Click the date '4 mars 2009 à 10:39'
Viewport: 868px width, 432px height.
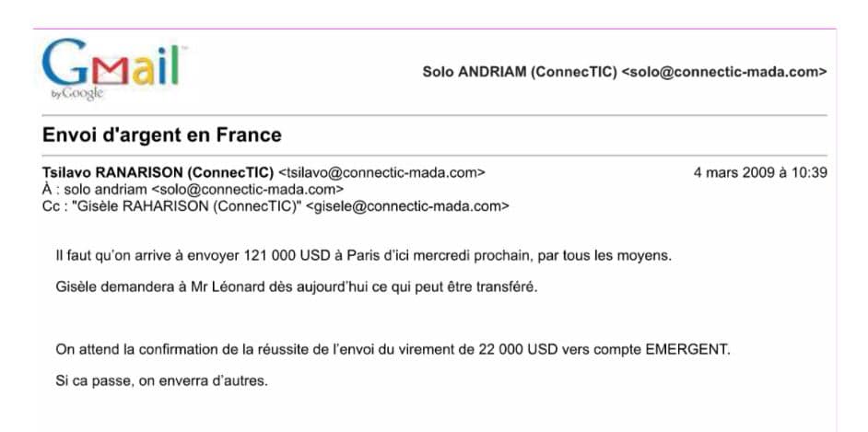760,172
